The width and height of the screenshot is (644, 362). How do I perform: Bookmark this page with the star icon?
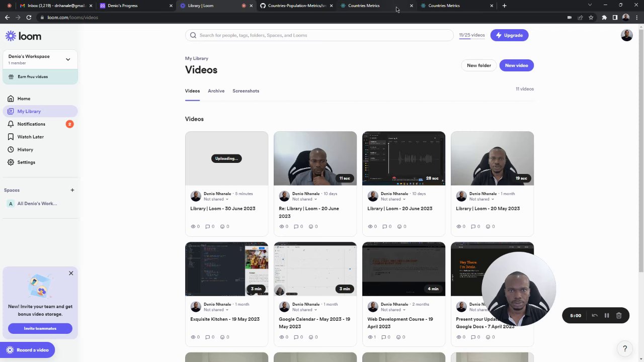point(591,17)
